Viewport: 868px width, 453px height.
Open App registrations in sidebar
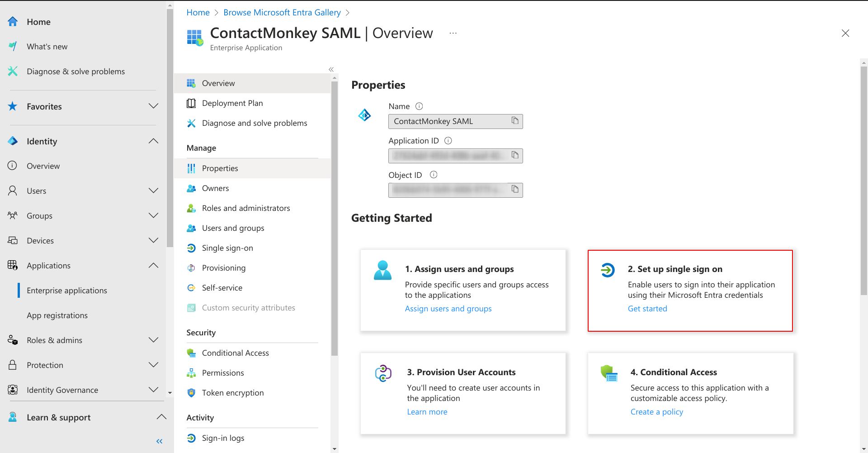[x=57, y=315]
